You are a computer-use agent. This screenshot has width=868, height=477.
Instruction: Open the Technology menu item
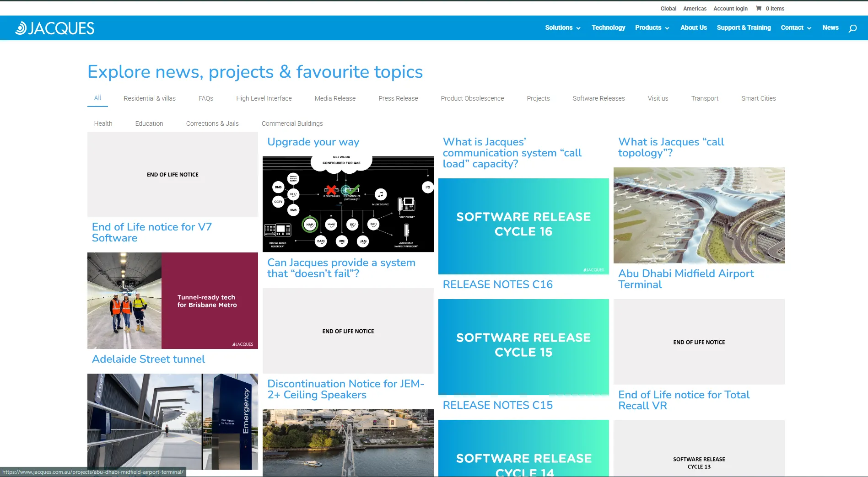tap(608, 27)
